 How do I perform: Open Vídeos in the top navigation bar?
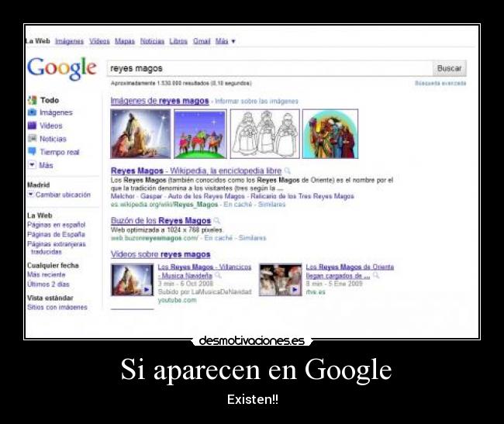(x=99, y=41)
